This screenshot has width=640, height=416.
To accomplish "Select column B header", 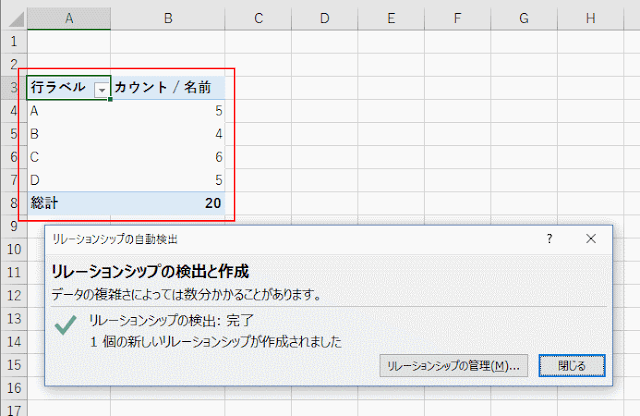I will pyautogui.click(x=168, y=17).
